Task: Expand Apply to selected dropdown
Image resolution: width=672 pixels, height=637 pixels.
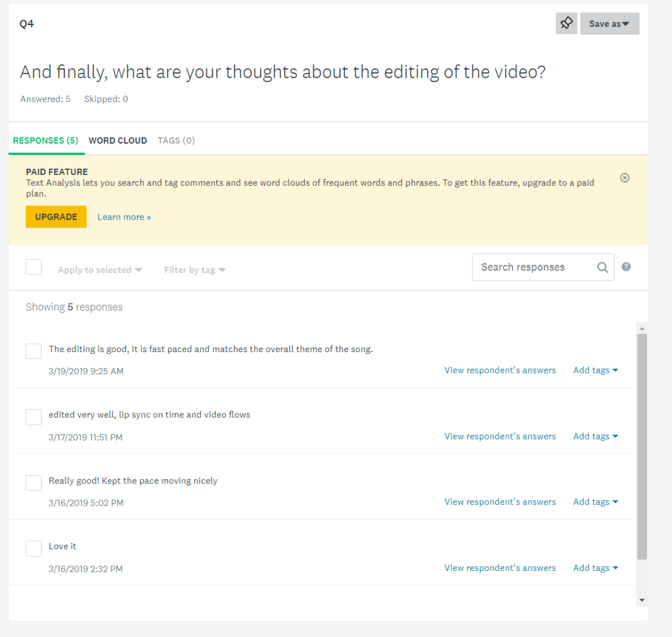Action: pyautogui.click(x=100, y=270)
